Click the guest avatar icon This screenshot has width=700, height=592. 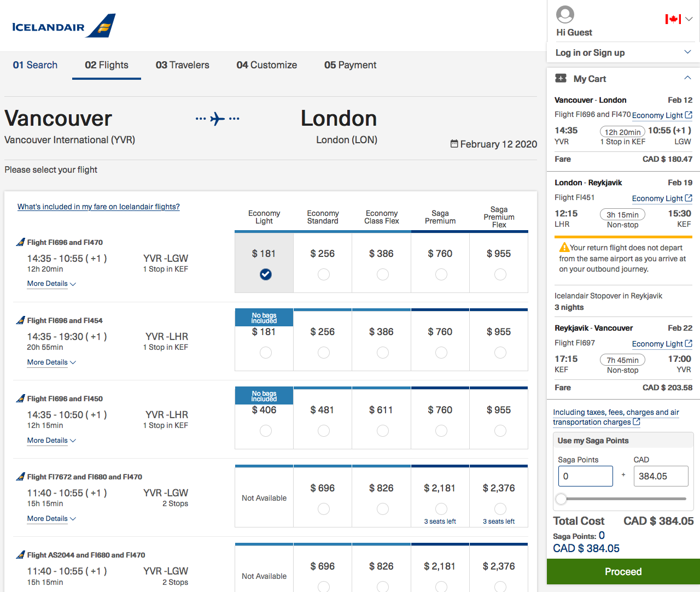564,15
